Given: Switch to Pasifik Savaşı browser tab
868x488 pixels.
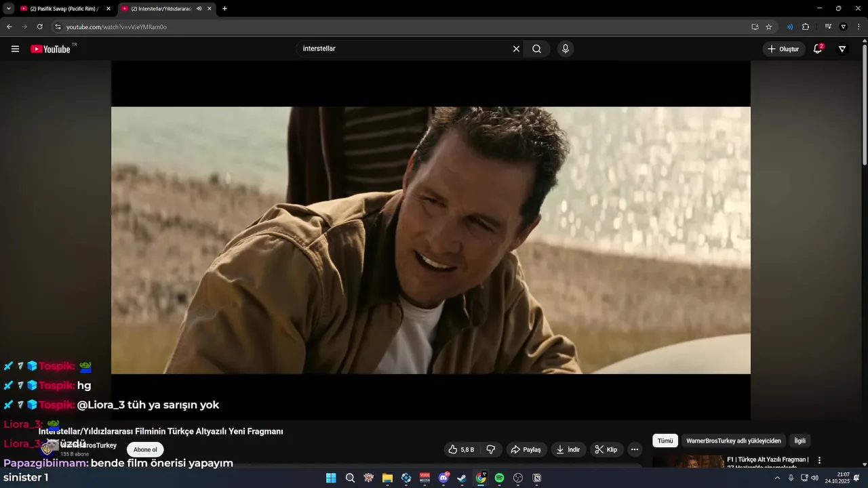Looking at the screenshot, I should click(x=65, y=9).
